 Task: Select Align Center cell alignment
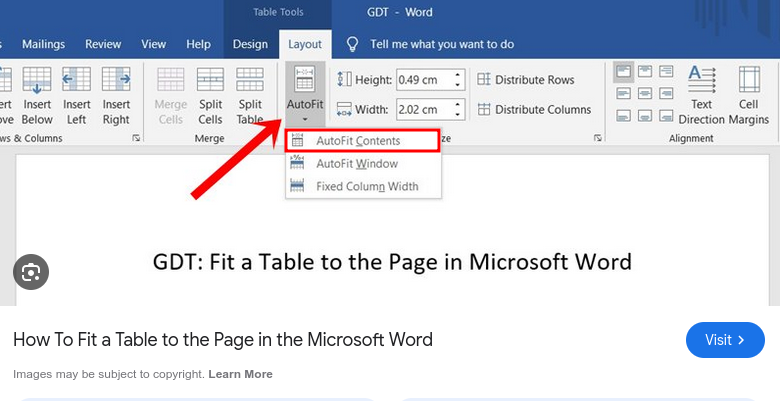645,94
